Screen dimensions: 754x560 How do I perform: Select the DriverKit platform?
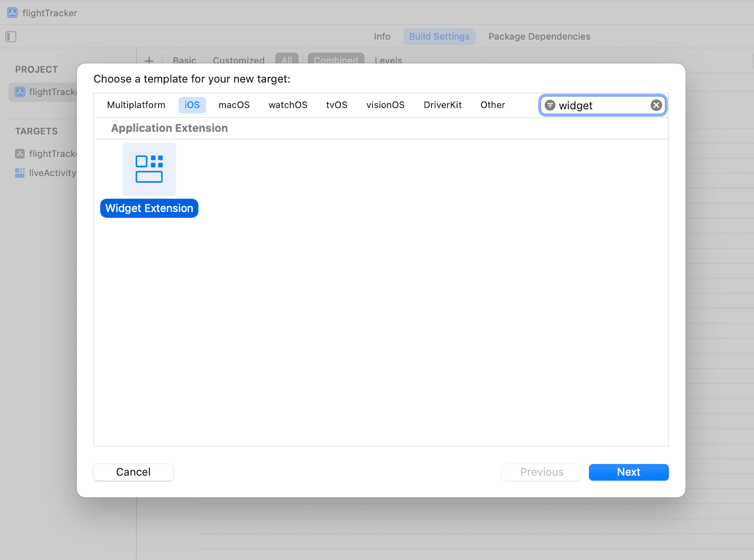(x=443, y=105)
